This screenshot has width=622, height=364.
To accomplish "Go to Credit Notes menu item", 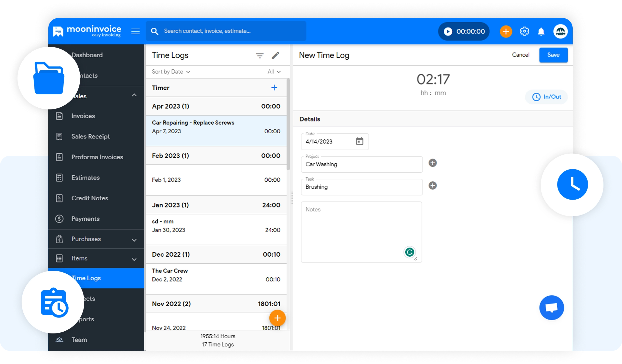I will (x=90, y=198).
